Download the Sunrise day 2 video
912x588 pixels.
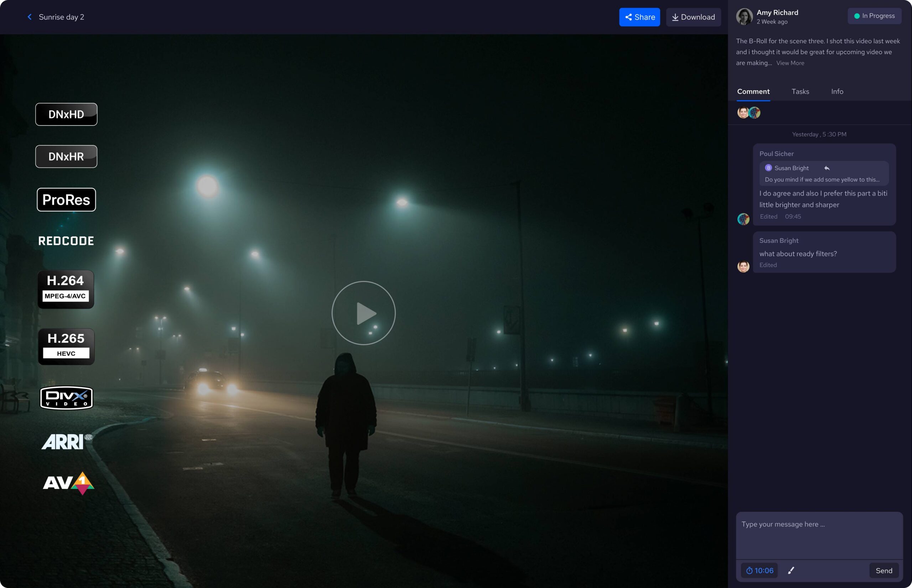coord(694,17)
